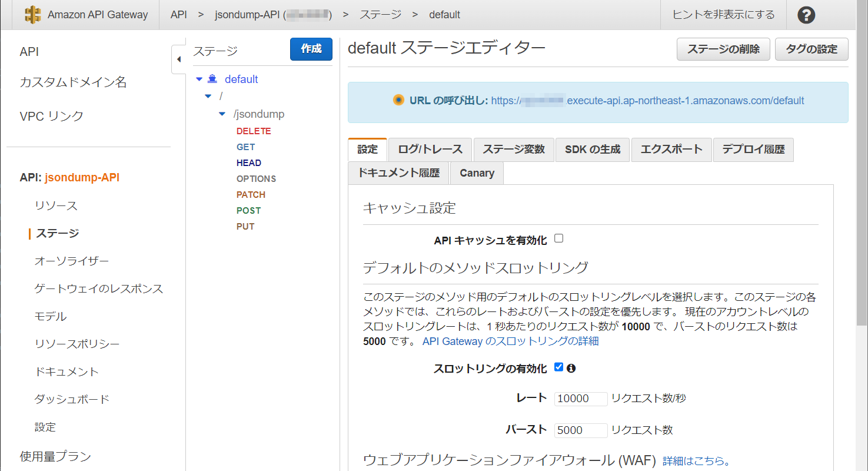Enable the API キャッシュを有効化 checkbox

(559, 238)
